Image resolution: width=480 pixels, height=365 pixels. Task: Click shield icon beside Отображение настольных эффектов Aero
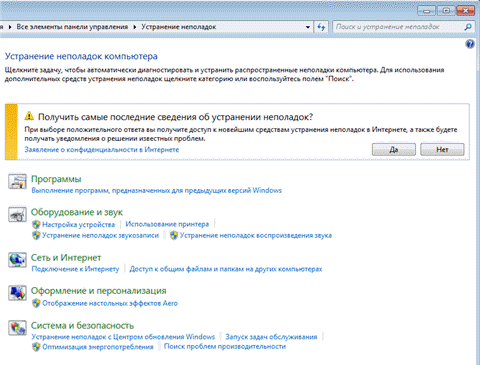[36, 303]
